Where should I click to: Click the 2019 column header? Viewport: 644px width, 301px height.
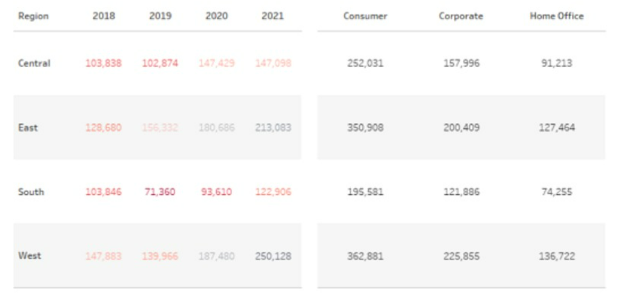pyautogui.click(x=160, y=16)
